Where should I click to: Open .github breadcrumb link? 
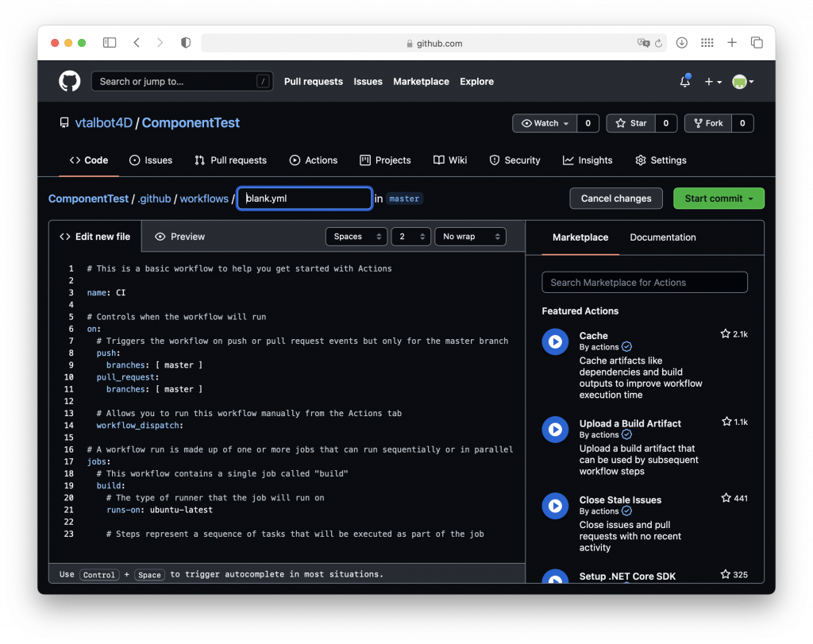155,199
